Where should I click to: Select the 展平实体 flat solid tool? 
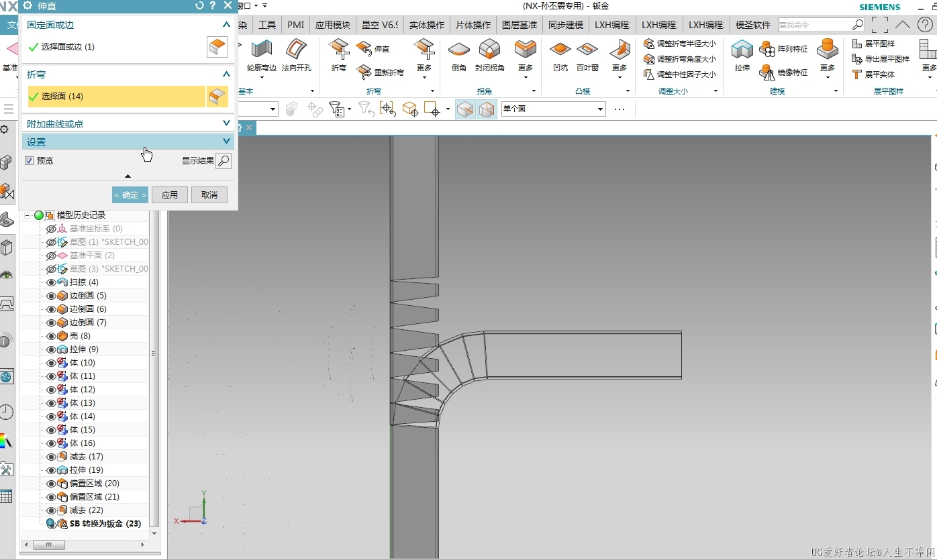873,74
